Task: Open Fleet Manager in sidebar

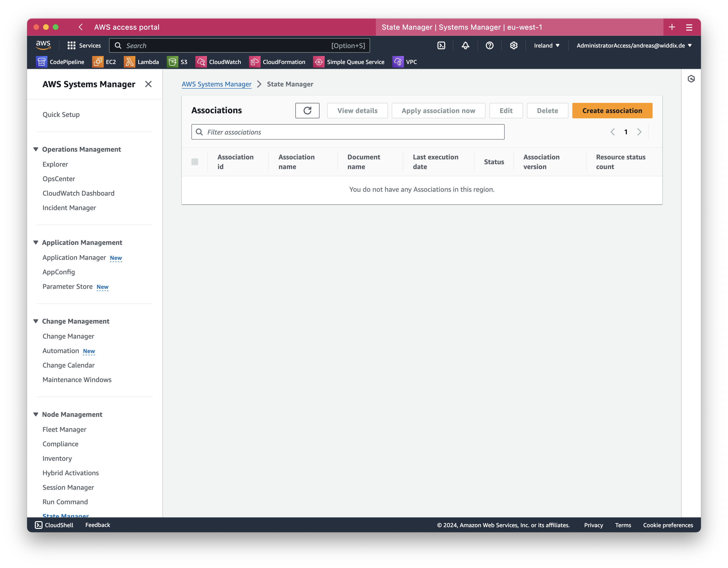Action: click(x=64, y=429)
